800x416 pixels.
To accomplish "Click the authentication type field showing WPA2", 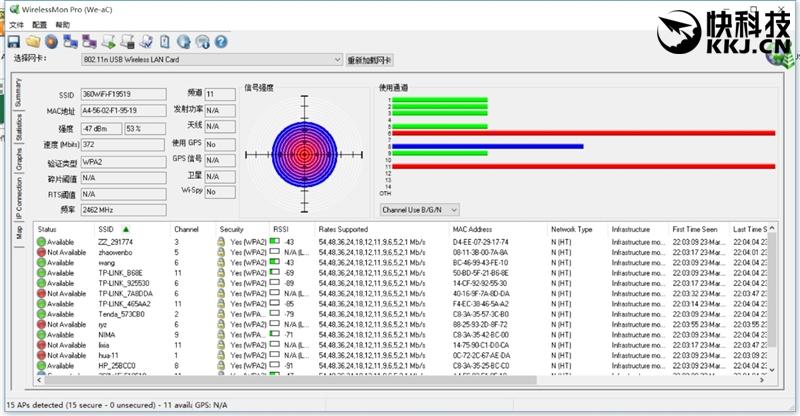I will tap(123, 162).
